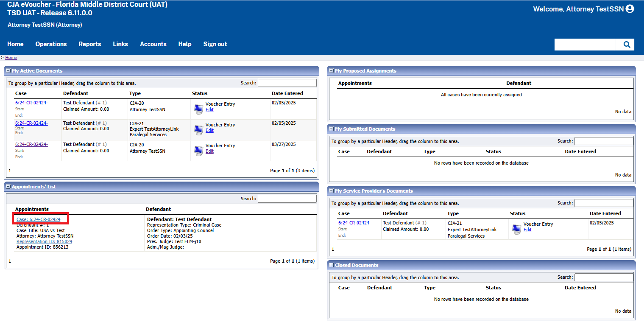The image size is (644, 325).
Task: Collapse the Appointments' List panel
Action: [x=8, y=187]
